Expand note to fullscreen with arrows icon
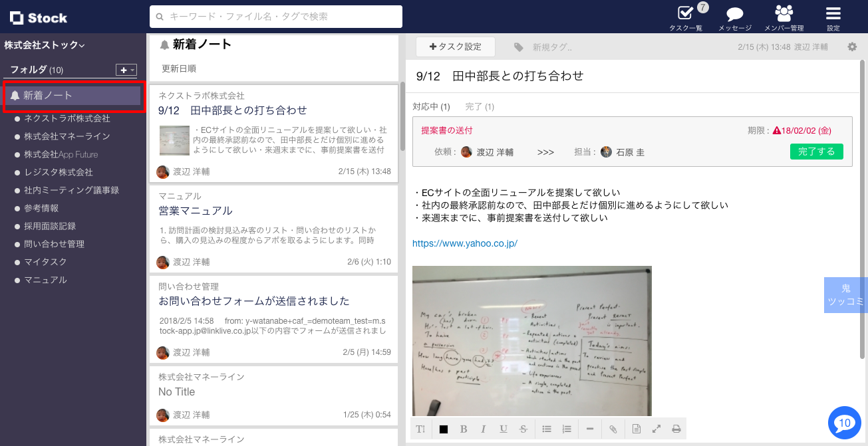The width and height of the screenshot is (868, 446). [x=656, y=429]
